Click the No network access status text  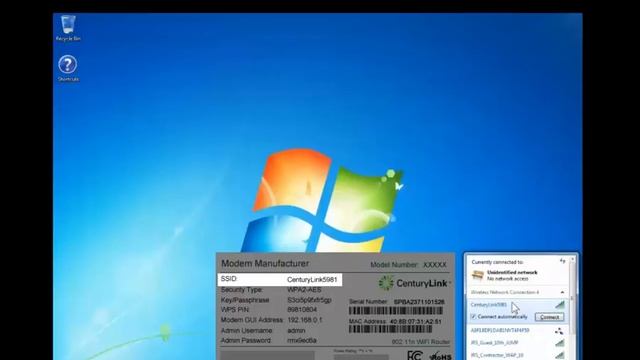(507, 279)
